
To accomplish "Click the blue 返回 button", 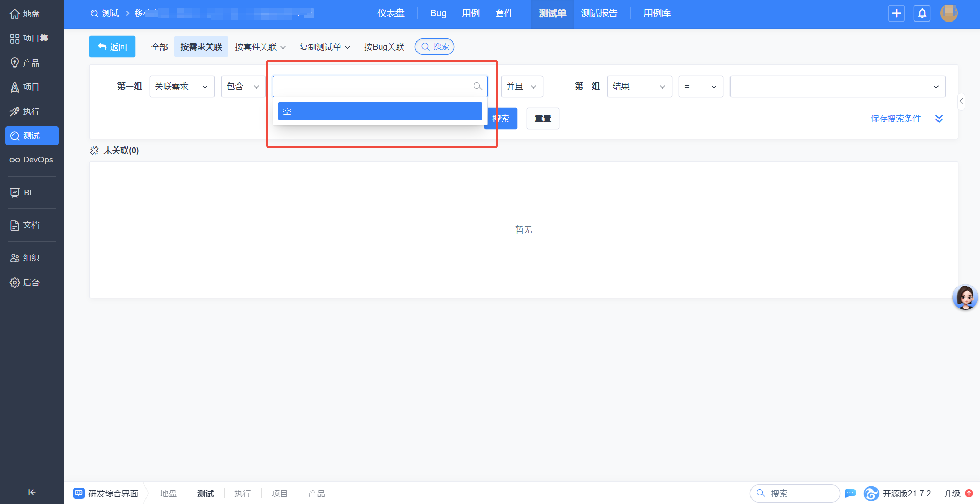I will [112, 47].
